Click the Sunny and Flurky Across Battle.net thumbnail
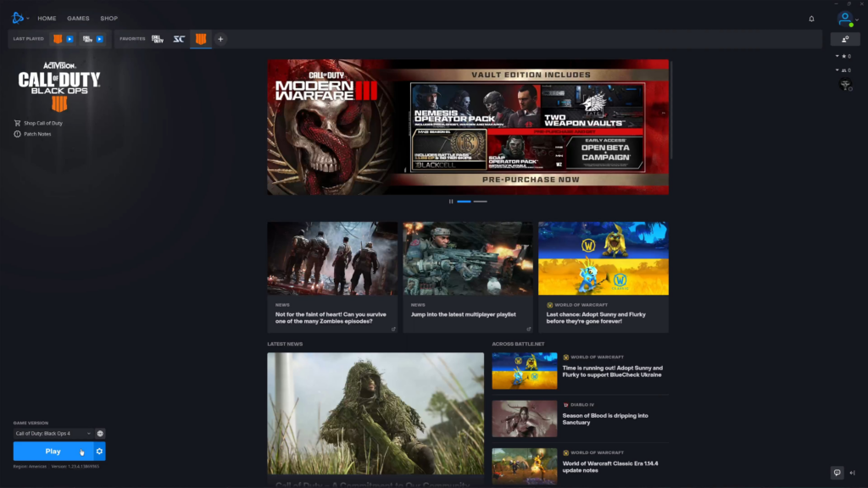This screenshot has width=868, height=488. tap(525, 371)
